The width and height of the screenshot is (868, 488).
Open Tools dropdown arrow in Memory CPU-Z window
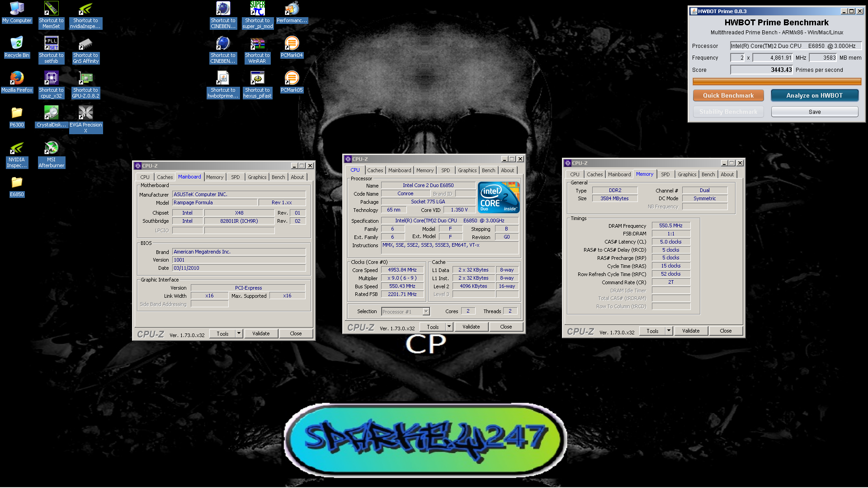[x=669, y=331]
